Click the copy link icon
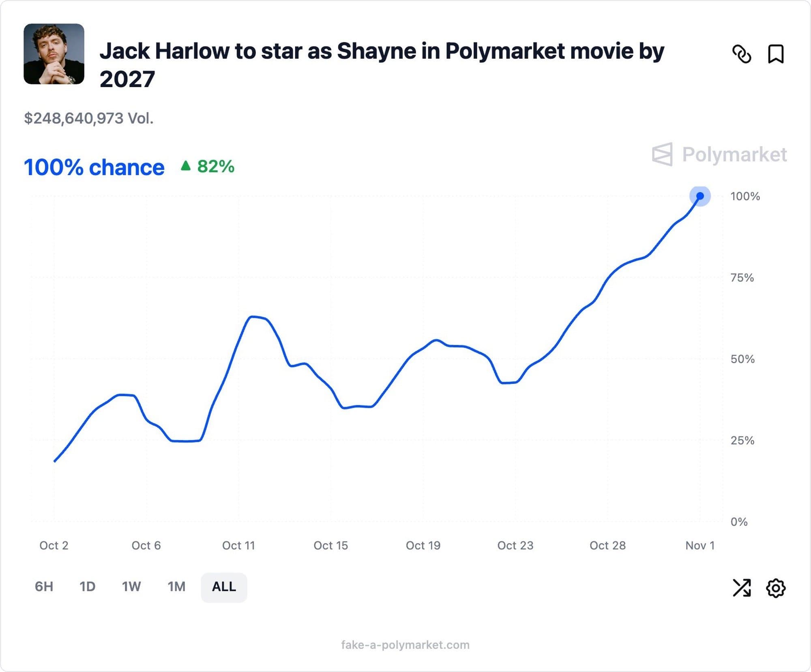811x672 pixels. point(742,54)
